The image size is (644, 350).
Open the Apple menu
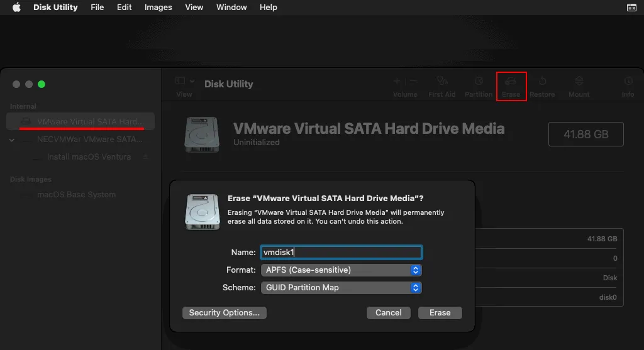coord(16,8)
